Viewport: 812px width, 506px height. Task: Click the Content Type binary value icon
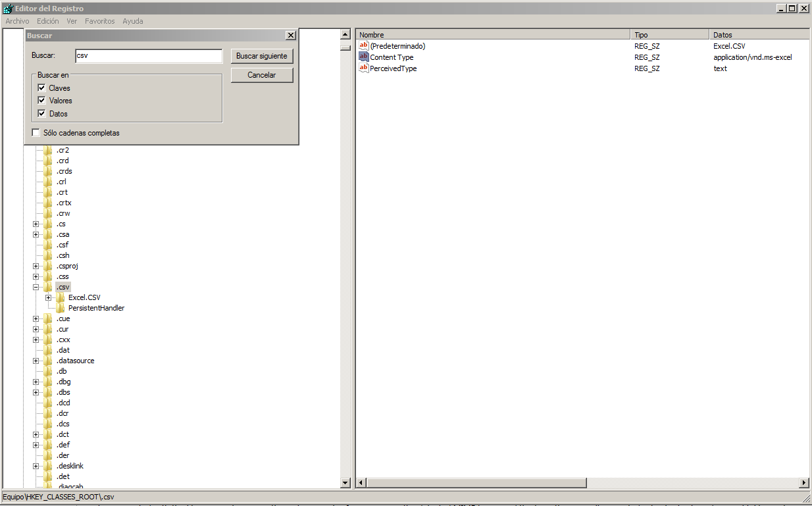click(363, 57)
